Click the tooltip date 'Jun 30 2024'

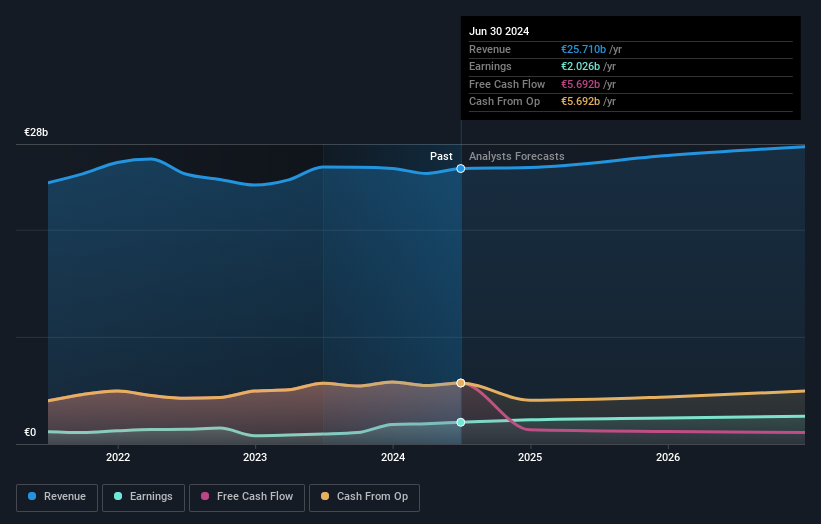tap(499, 31)
